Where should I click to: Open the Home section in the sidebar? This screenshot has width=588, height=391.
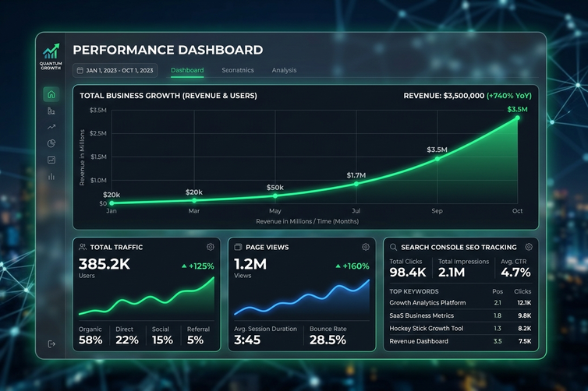(x=51, y=94)
